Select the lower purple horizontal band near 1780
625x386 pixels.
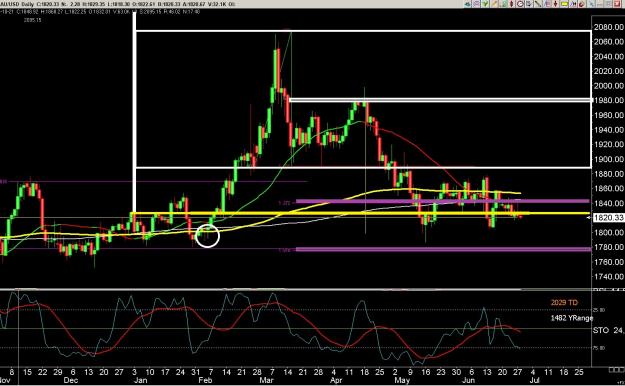[443, 250]
